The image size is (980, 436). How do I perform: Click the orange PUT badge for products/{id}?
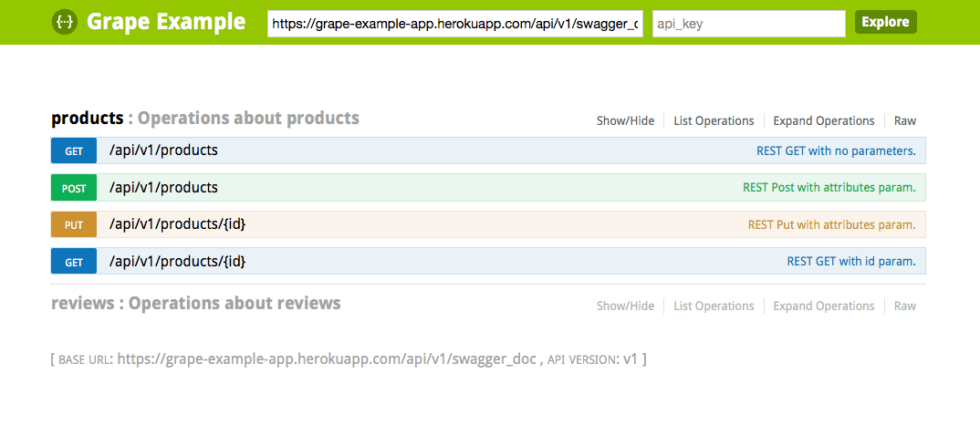pos(74,225)
